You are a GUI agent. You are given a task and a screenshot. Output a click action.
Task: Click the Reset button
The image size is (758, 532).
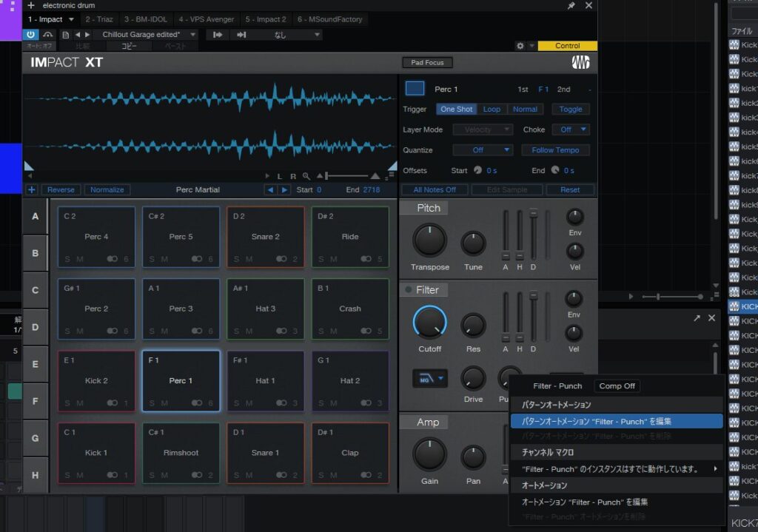tap(570, 190)
